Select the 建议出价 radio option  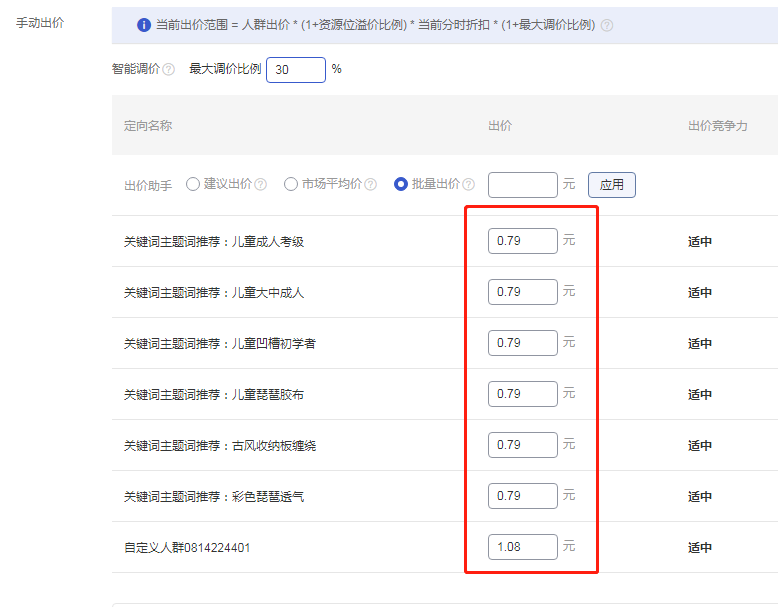point(193,184)
